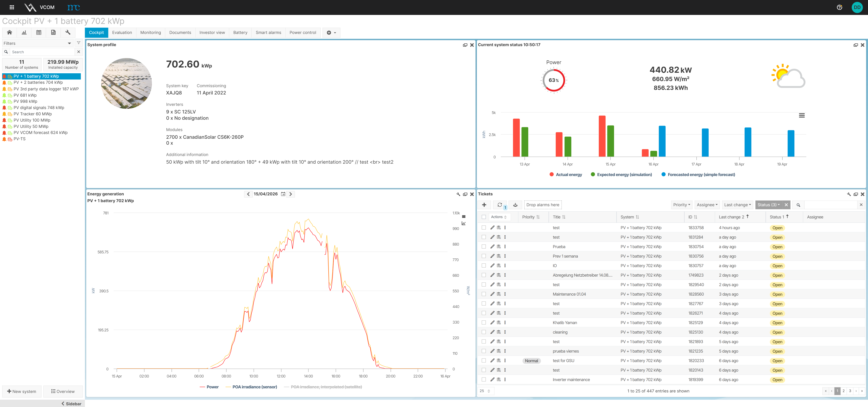Screen dimensions: 868x407
Task: Click the plus icon to add ticket
Action: [x=484, y=205]
